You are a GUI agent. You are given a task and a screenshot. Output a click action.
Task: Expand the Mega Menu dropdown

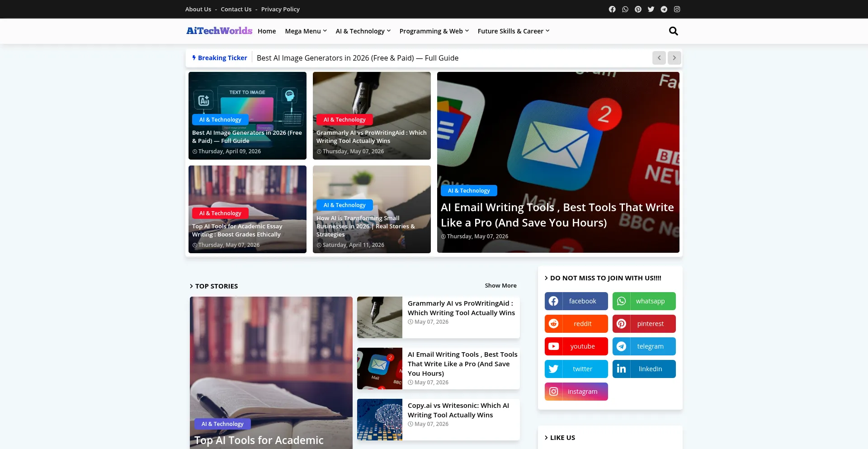(x=306, y=31)
